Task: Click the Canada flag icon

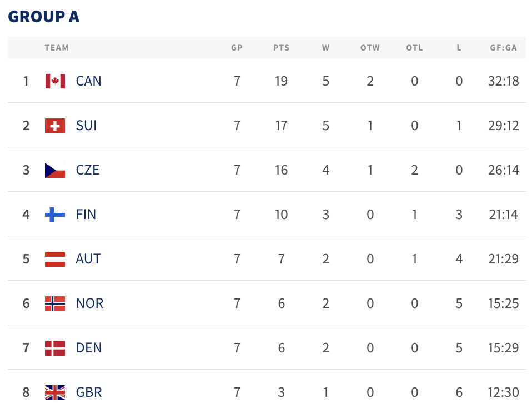Action: [x=55, y=81]
